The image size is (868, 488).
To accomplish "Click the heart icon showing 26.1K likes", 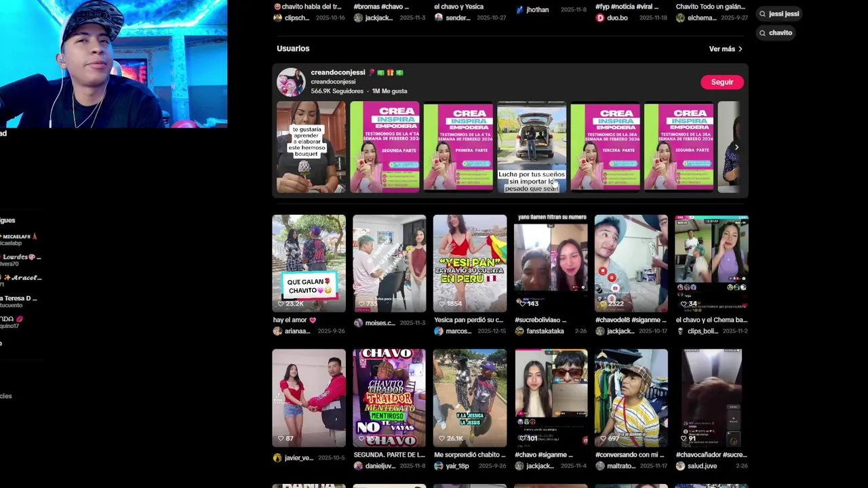I will 441,439.
